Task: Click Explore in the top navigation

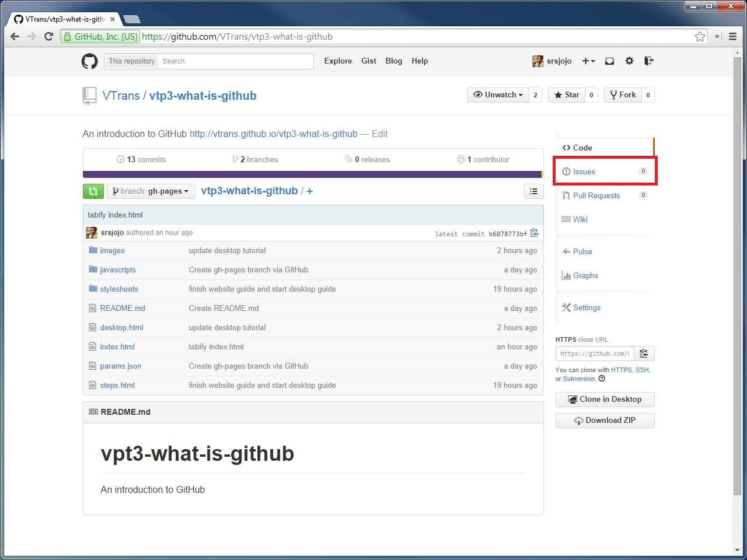Action: pyautogui.click(x=338, y=61)
